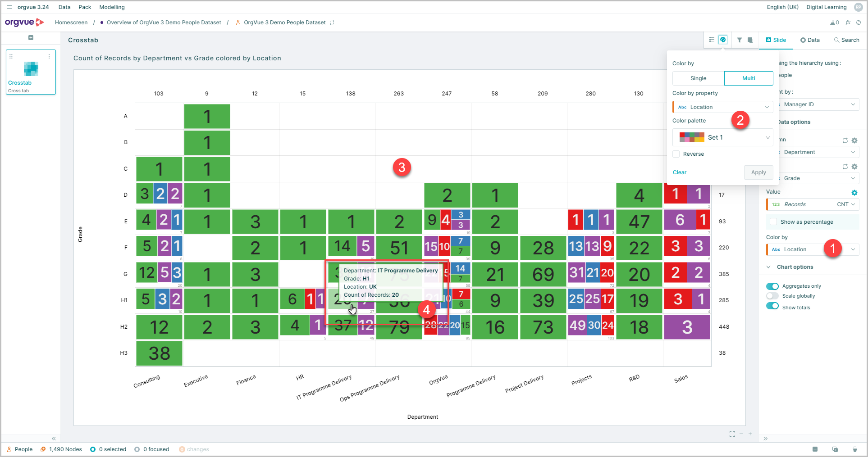This screenshot has height=457, width=868.
Task: Collapse the Chart options section
Action: coord(769,267)
